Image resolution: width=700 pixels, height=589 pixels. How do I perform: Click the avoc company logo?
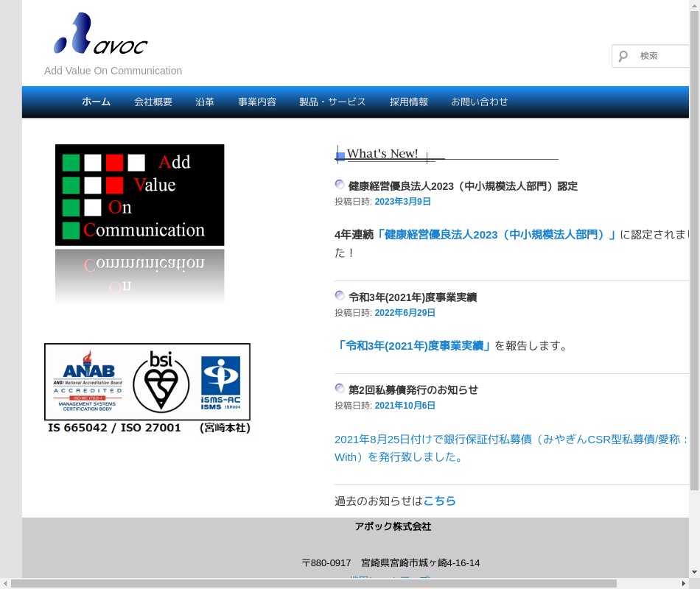(x=101, y=35)
